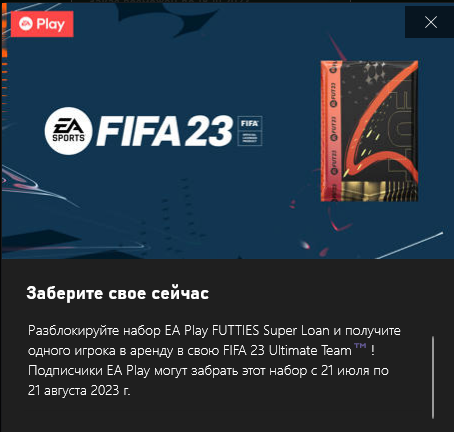Click the round EA Sports logo
This screenshot has width=454, height=432.
click(x=68, y=131)
